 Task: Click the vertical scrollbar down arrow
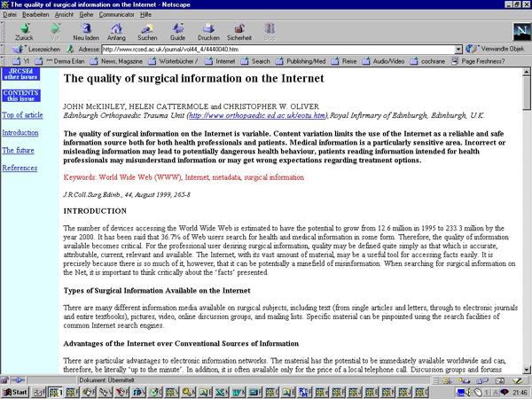527,369
